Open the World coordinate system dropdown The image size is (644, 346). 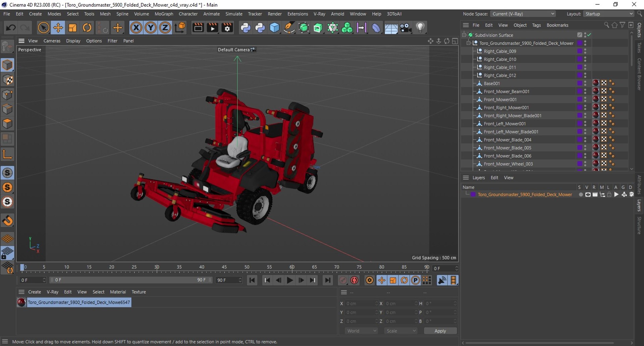coord(361,331)
